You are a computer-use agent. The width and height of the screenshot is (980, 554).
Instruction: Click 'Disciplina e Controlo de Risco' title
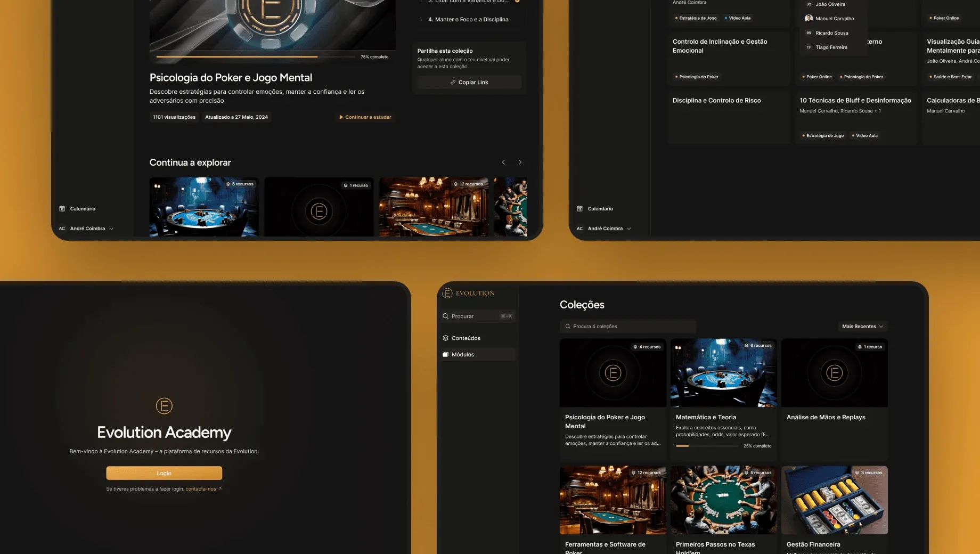[x=716, y=101]
